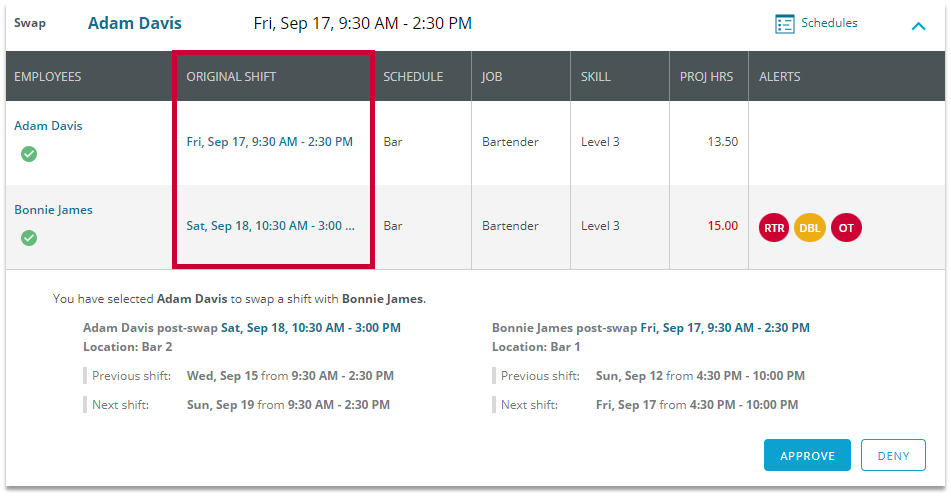
Task: Click the Schedules label text
Action: click(829, 23)
